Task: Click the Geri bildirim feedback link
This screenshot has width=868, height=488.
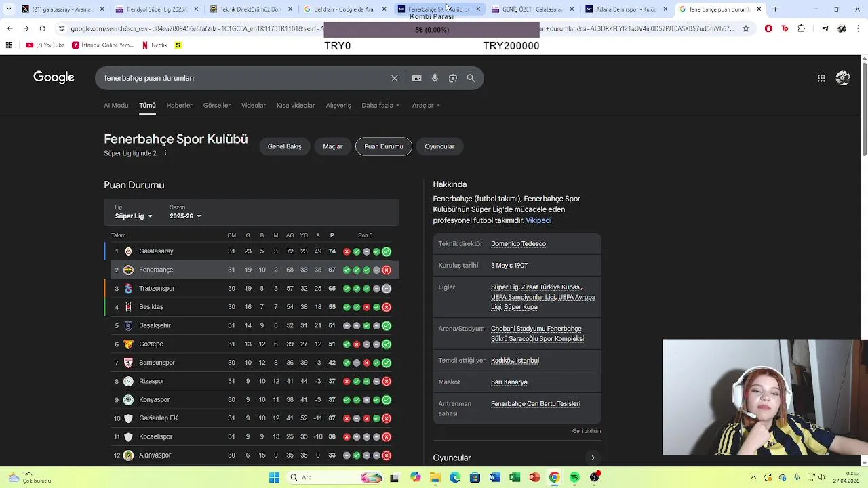Action: click(x=587, y=431)
